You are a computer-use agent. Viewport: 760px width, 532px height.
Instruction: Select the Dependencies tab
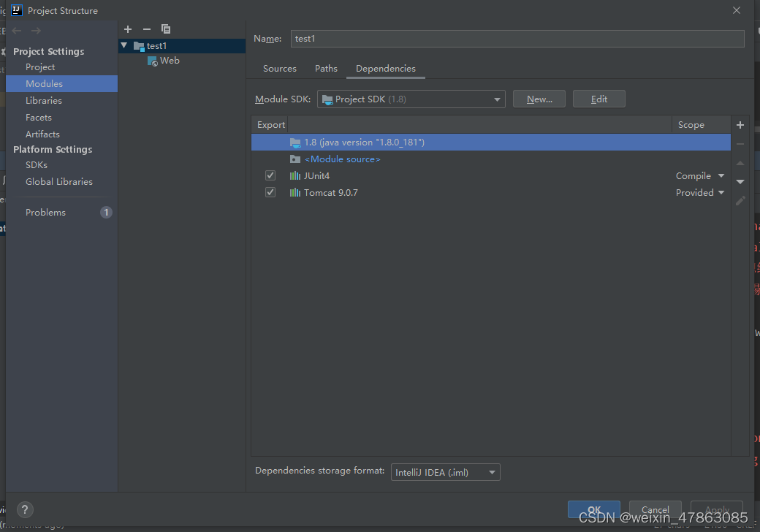pyautogui.click(x=386, y=69)
